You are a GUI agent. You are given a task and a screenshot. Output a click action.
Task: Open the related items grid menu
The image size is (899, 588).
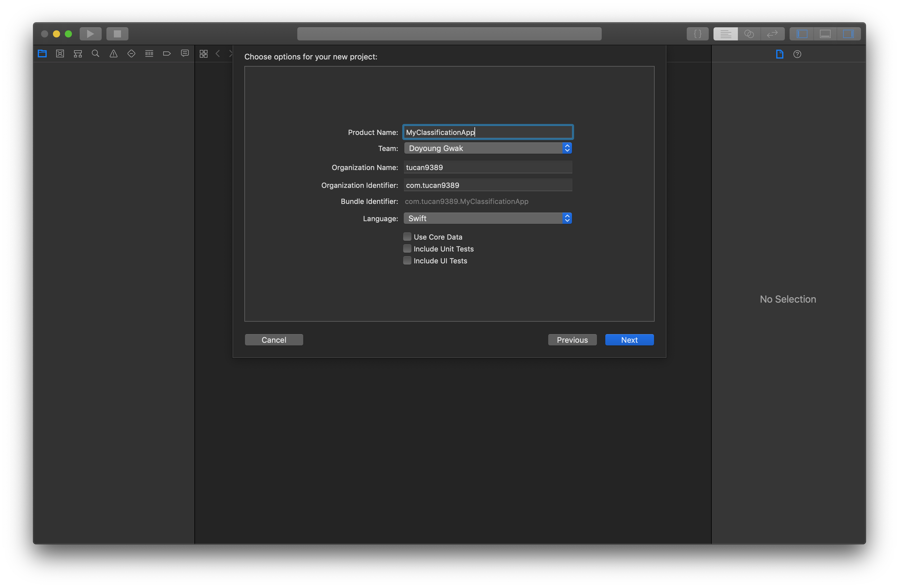pyautogui.click(x=204, y=54)
